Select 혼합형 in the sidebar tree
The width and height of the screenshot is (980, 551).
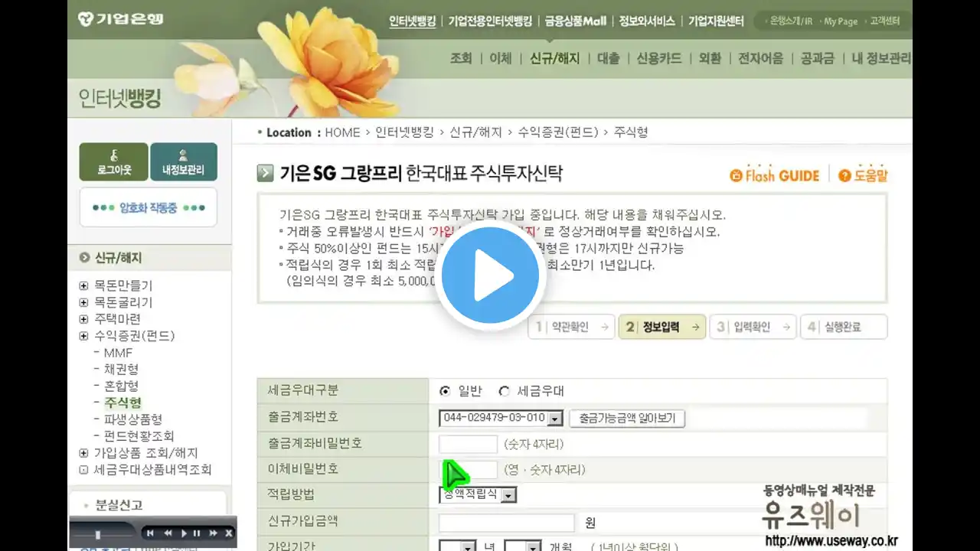tap(121, 386)
